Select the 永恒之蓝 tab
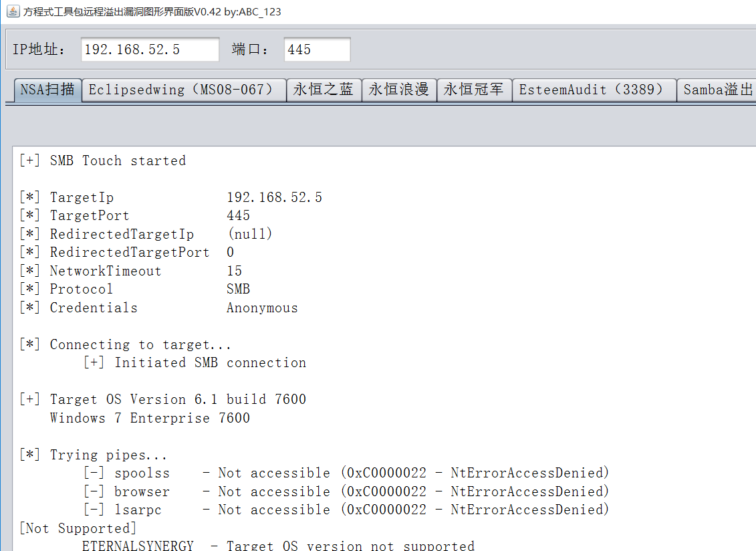Image resolution: width=756 pixels, height=551 pixels. click(324, 90)
